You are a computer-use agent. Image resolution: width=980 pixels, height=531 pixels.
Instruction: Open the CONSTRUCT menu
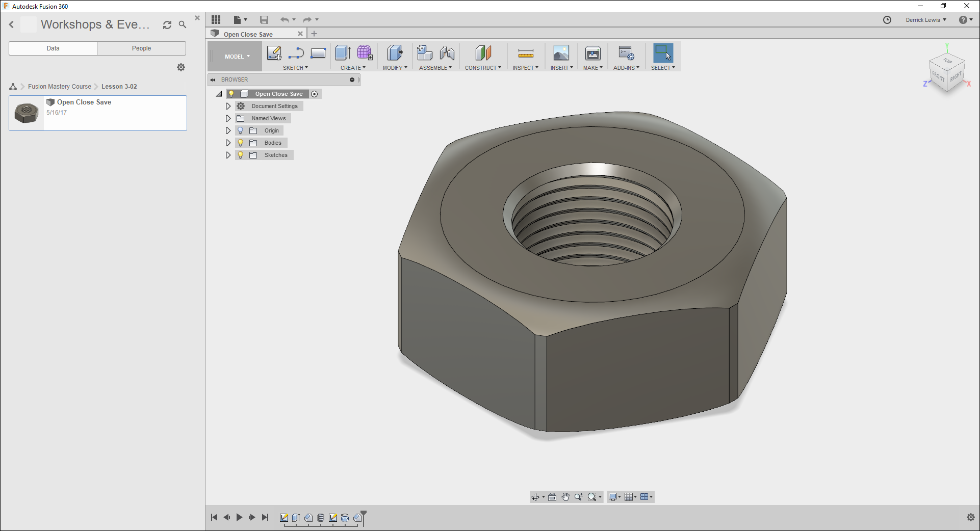pyautogui.click(x=482, y=68)
